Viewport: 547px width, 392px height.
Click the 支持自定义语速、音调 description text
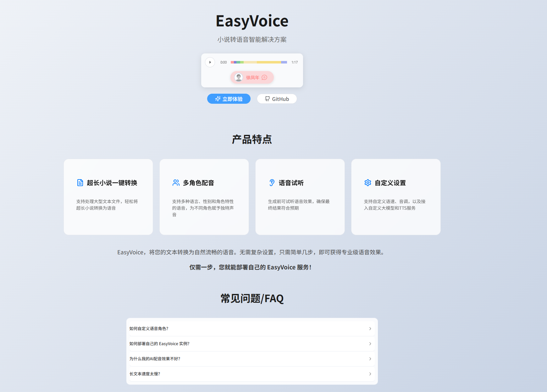coord(395,205)
